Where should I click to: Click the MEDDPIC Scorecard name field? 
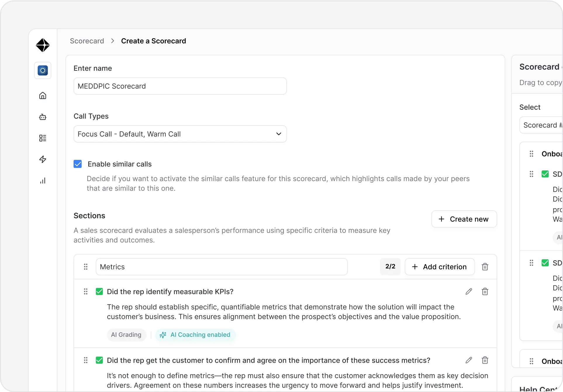point(180,86)
